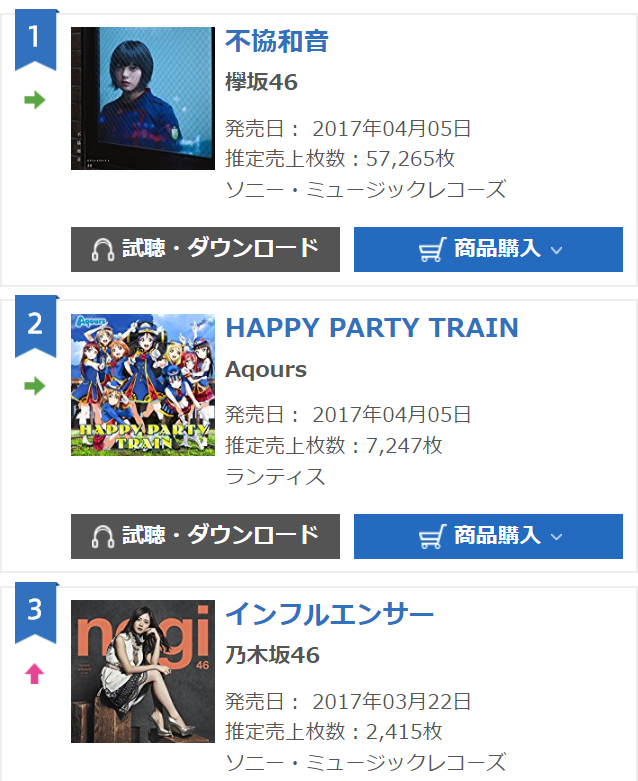Click cart icon in second 商品購入 button
The image size is (638, 781).
click(x=432, y=537)
